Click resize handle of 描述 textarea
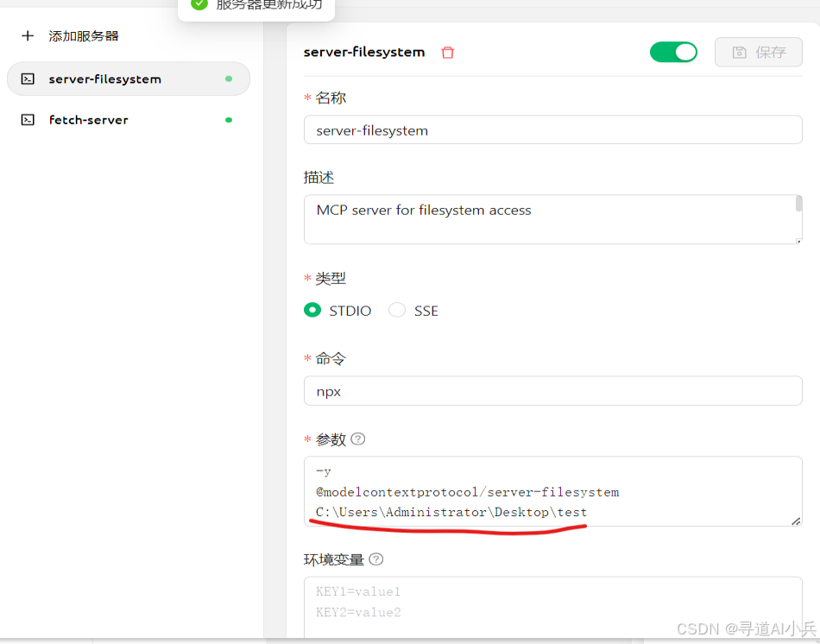Viewport: 820px width, 644px height. 798,239
